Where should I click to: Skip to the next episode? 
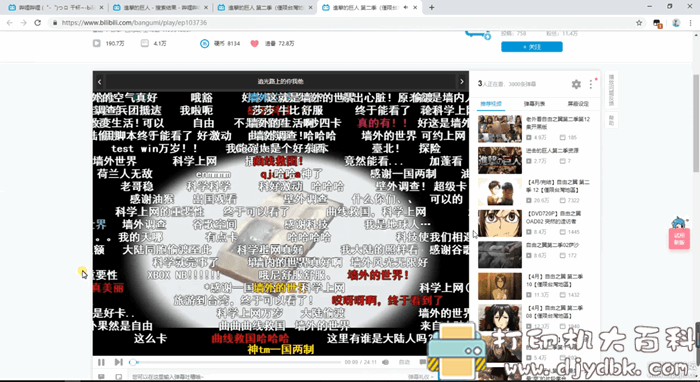coord(118,362)
